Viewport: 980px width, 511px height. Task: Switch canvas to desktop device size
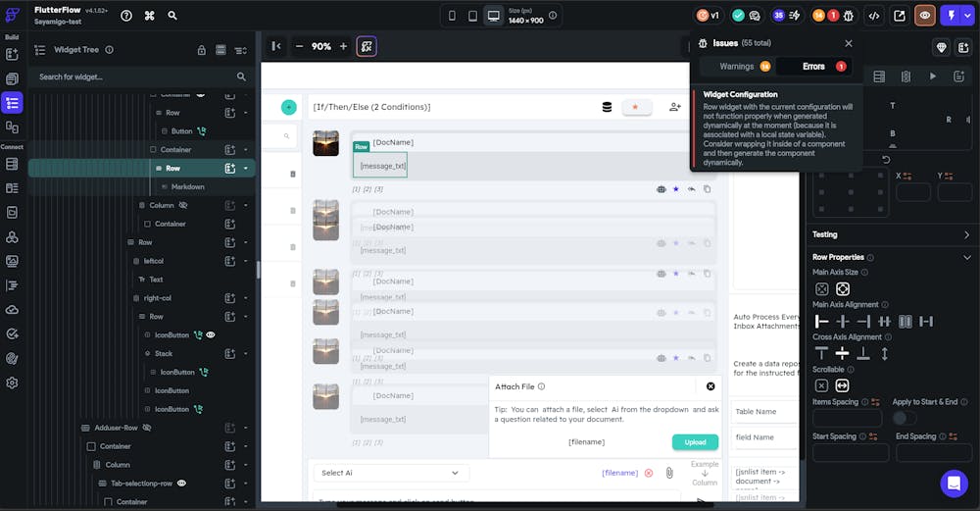coord(494,16)
